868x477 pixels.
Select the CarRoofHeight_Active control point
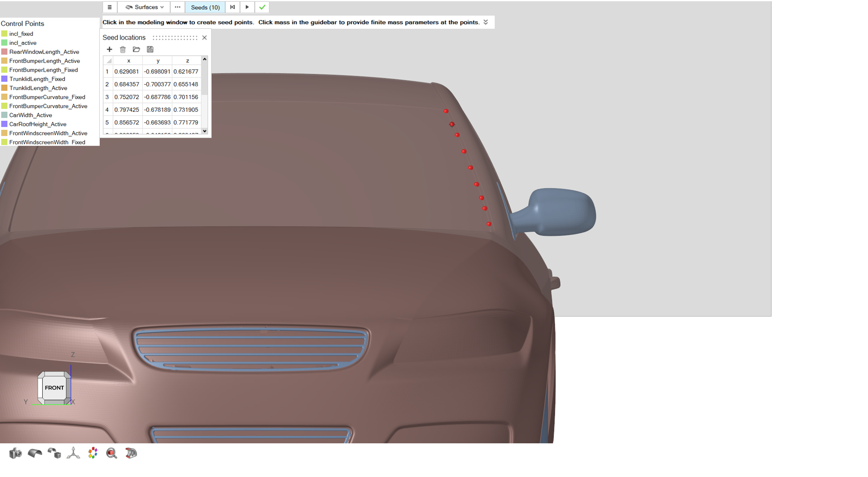click(x=38, y=124)
